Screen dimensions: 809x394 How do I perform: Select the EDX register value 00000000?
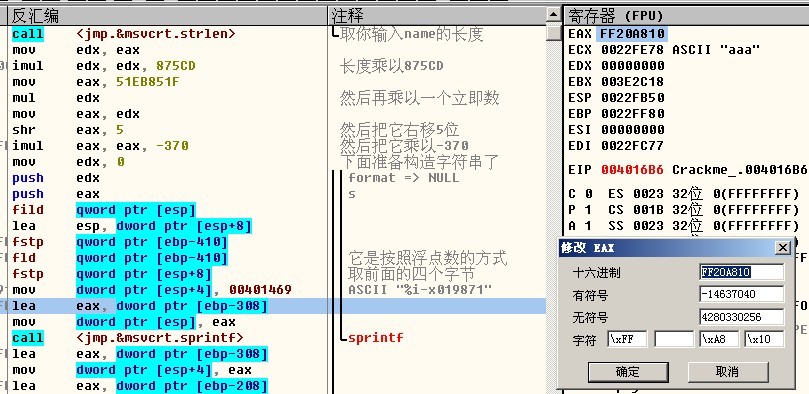pos(633,66)
